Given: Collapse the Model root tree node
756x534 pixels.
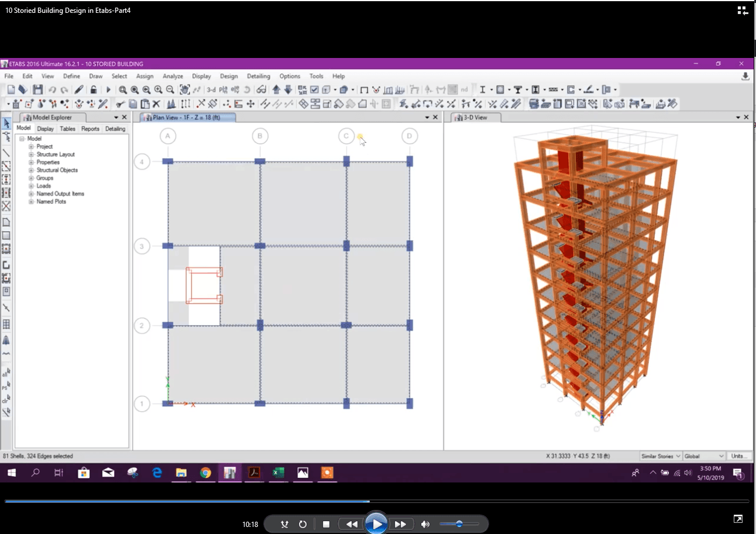Looking at the screenshot, I should [x=22, y=139].
